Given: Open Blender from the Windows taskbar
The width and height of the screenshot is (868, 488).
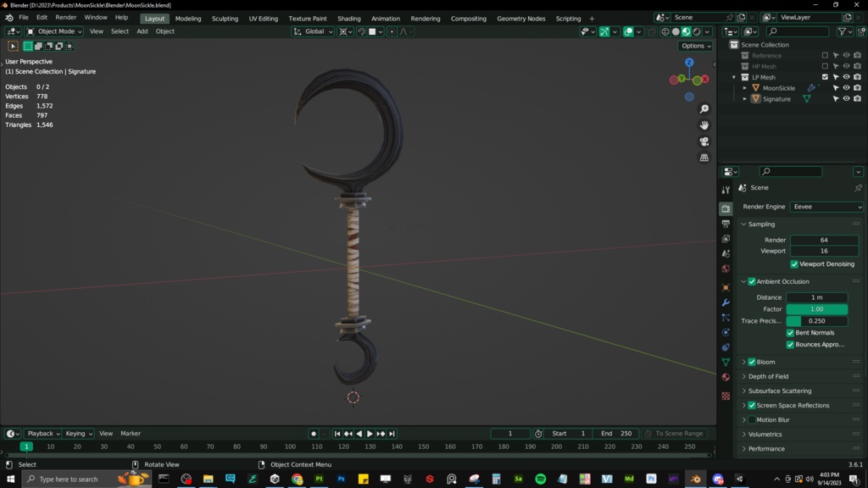Looking at the screenshot, I should tap(694, 479).
